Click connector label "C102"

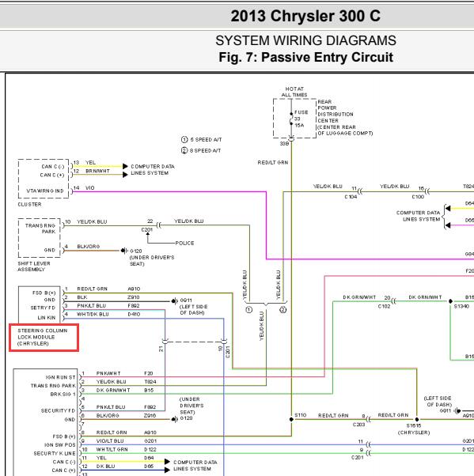384,306
